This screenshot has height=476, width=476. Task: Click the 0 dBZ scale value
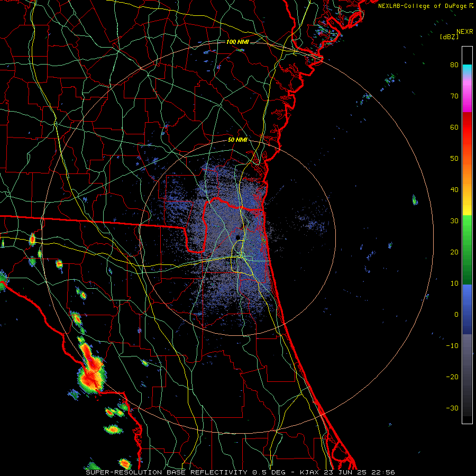click(456, 315)
